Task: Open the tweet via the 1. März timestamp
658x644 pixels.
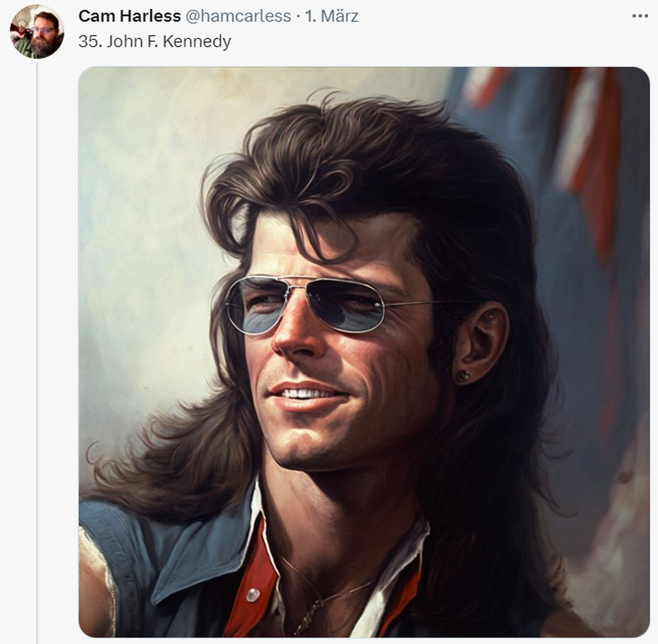Action: pos(332,16)
